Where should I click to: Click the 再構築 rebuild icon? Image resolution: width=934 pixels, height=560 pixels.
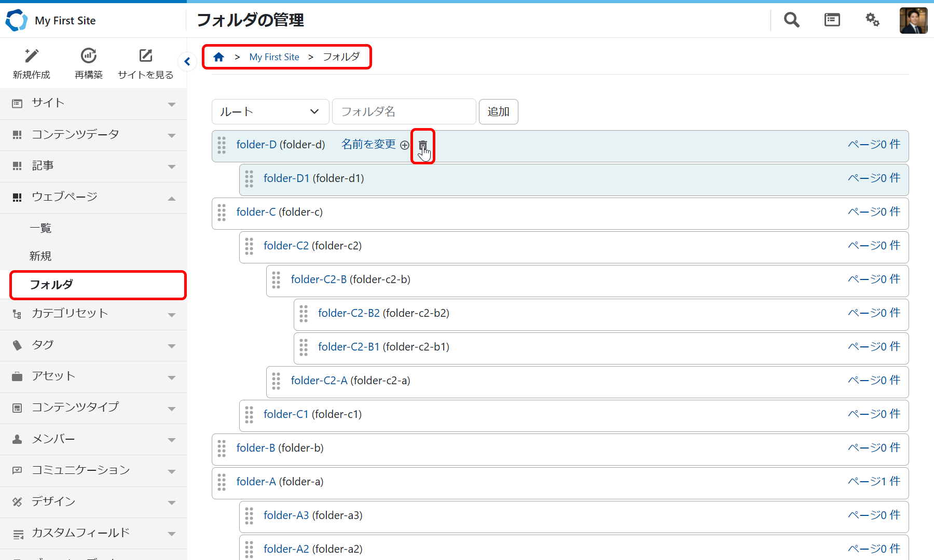click(89, 55)
